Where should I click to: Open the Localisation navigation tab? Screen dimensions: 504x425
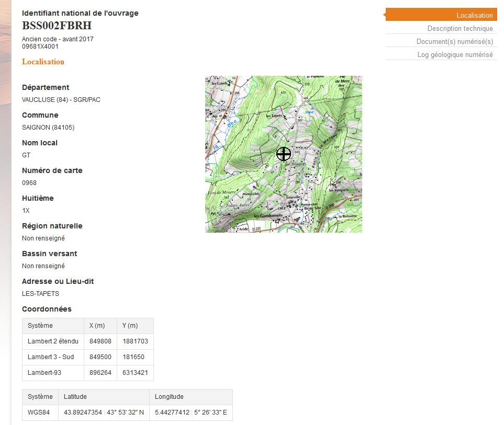[474, 15]
